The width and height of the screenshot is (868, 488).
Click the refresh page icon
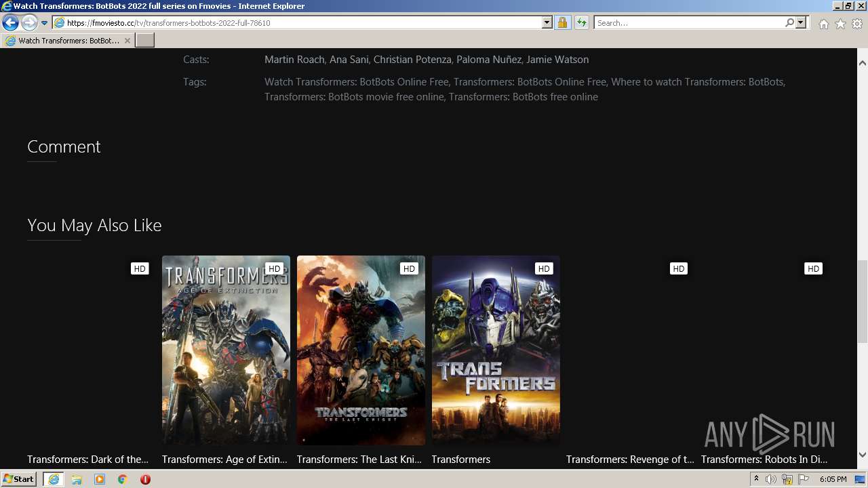pos(581,23)
